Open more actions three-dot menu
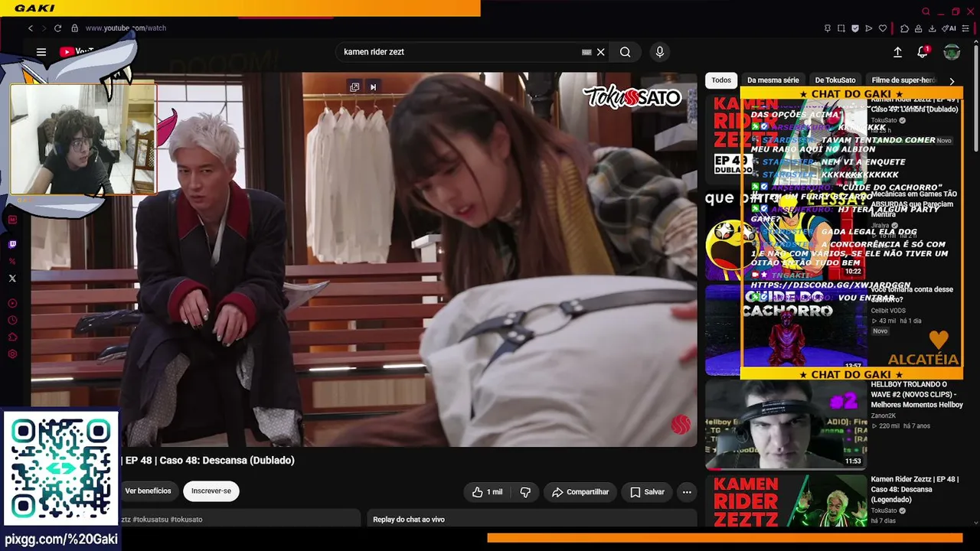The image size is (980, 551). (x=687, y=492)
